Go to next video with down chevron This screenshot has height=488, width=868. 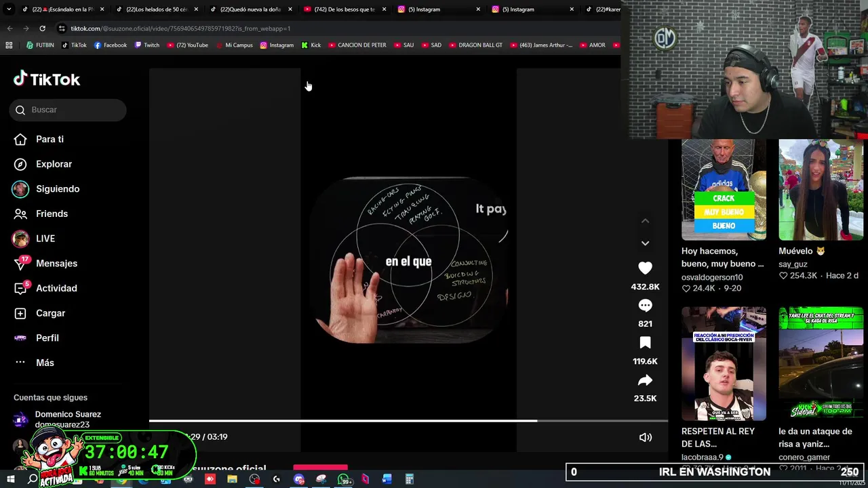point(645,243)
